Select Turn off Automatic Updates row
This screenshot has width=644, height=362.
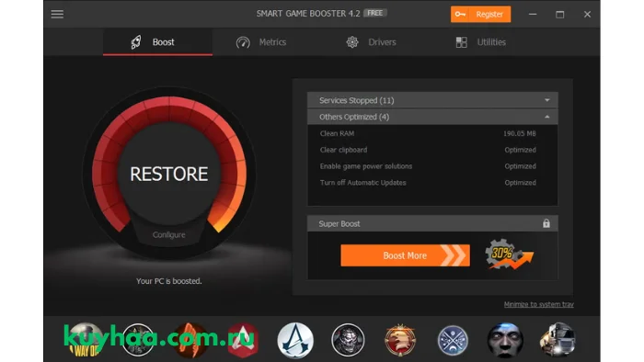(x=432, y=183)
